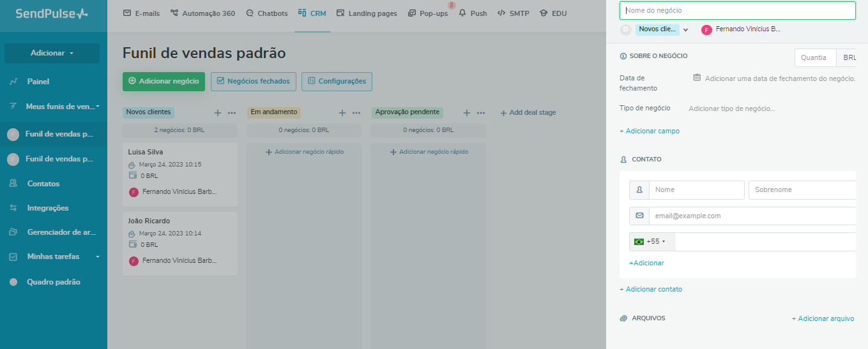Image resolution: width=868 pixels, height=349 pixels.
Task: Open the +55 country code dropdown
Action: point(652,242)
